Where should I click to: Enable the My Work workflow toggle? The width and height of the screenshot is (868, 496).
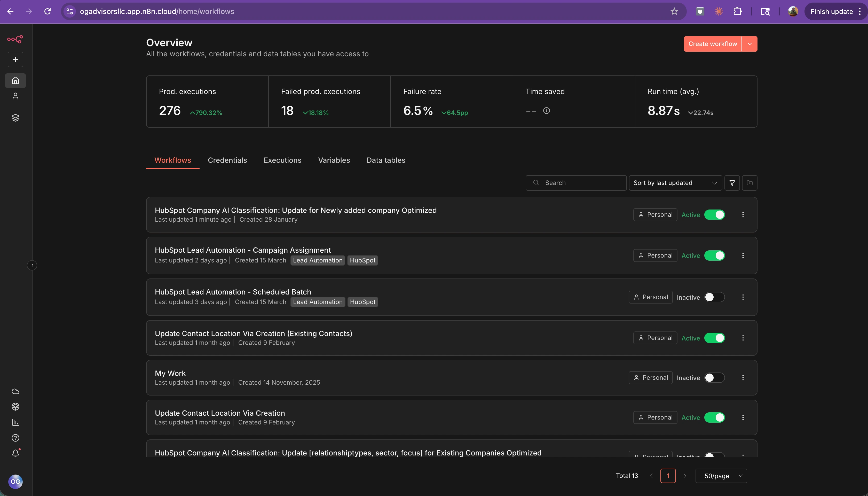tap(714, 377)
